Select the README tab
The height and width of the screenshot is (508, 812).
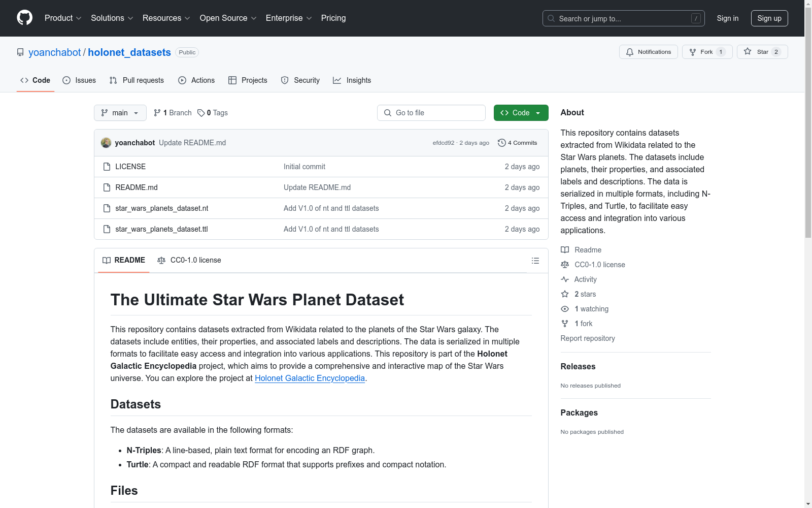124,260
